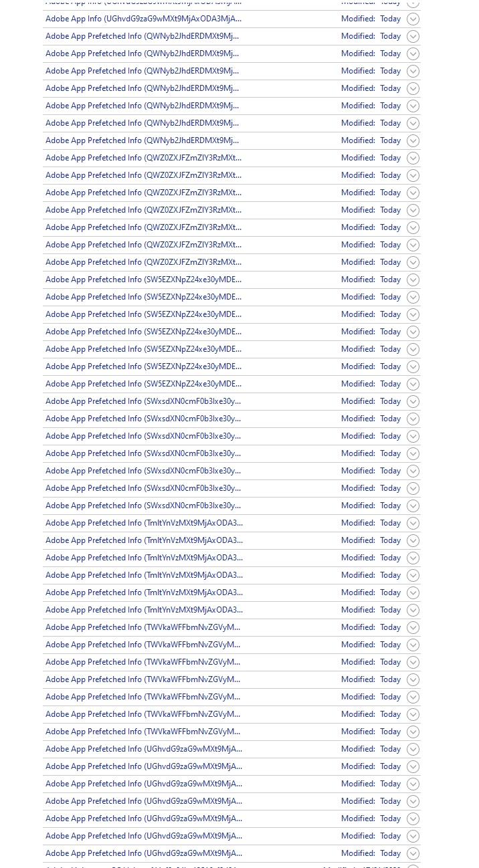Expand the last SW5EZXNpZ24xe30yMDE prefetched credential
Viewport: 479px width, 868px height.
point(413,384)
